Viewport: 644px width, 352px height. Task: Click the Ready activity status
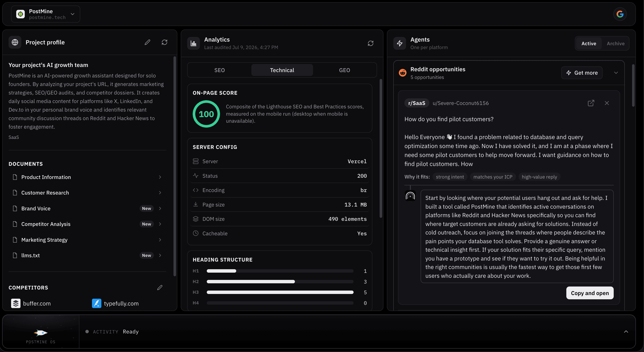point(131,332)
